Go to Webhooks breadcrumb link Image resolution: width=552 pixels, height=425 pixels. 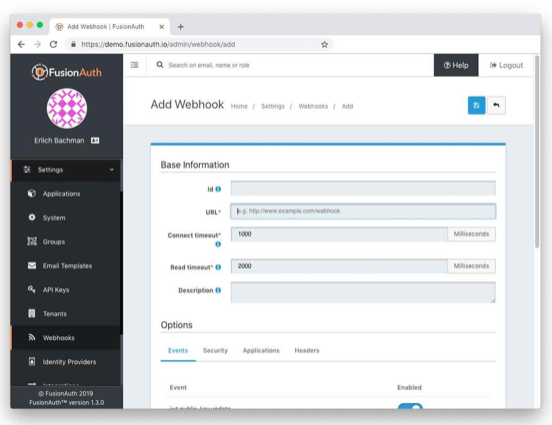[x=313, y=106]
